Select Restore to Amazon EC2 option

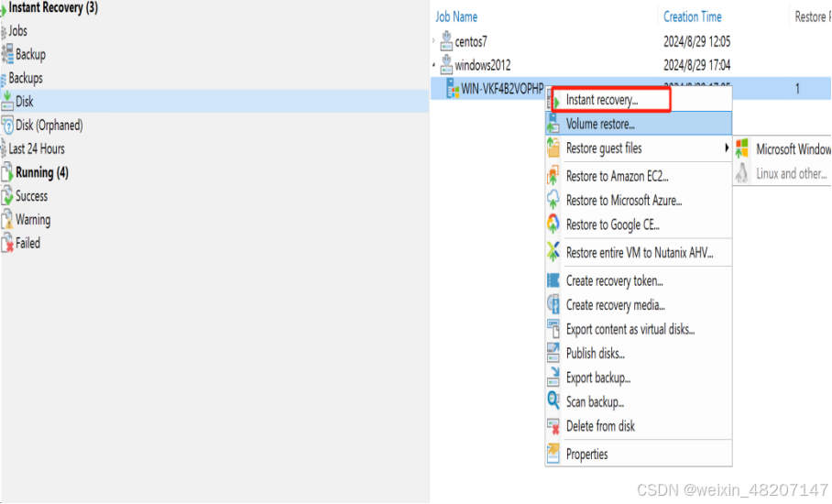639,176
